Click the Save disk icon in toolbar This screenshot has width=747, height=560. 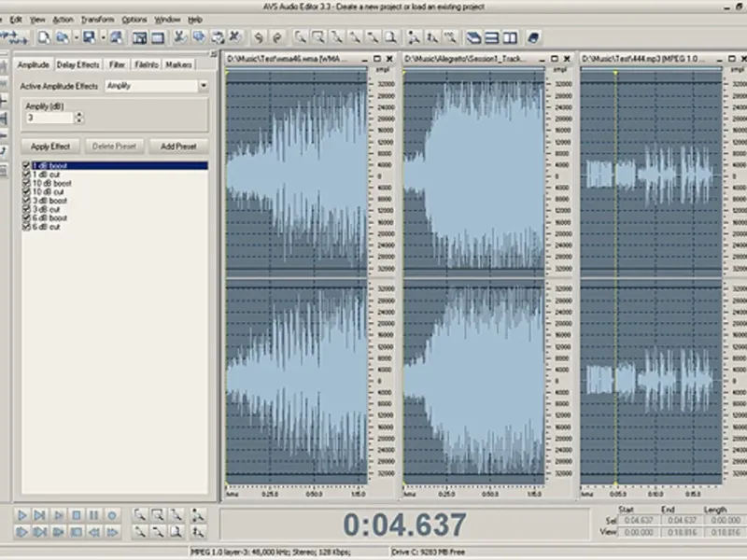(88, 37)
